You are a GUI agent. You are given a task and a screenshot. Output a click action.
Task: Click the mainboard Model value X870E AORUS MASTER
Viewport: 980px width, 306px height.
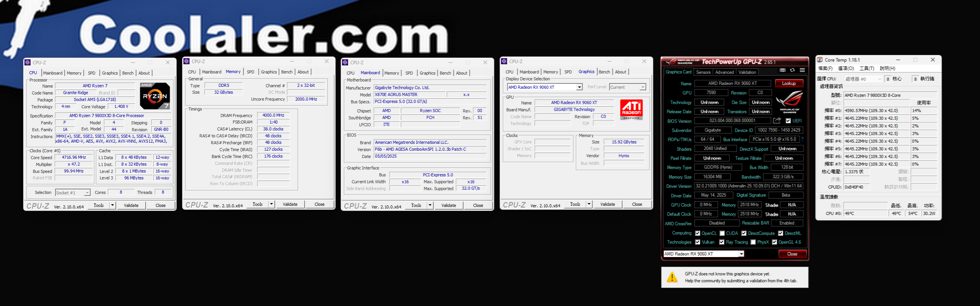410,95
